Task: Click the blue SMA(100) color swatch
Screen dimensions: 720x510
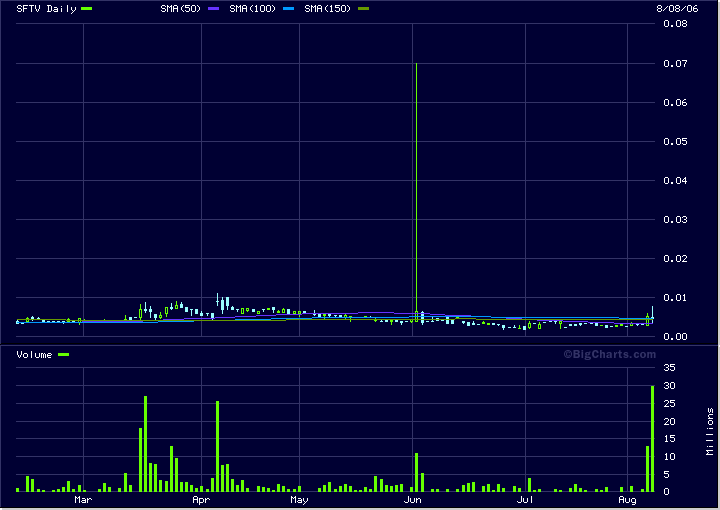Action: [288, 9]
